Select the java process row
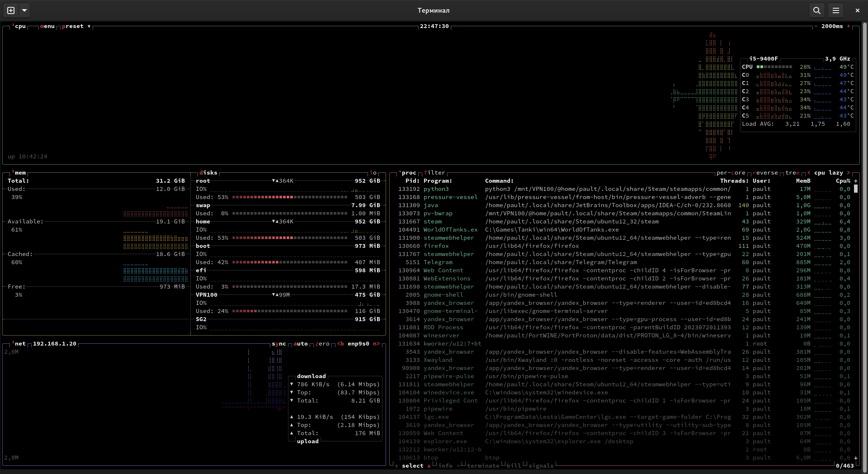This screenshot has width=868, height=474. click(x=624, y=205)
